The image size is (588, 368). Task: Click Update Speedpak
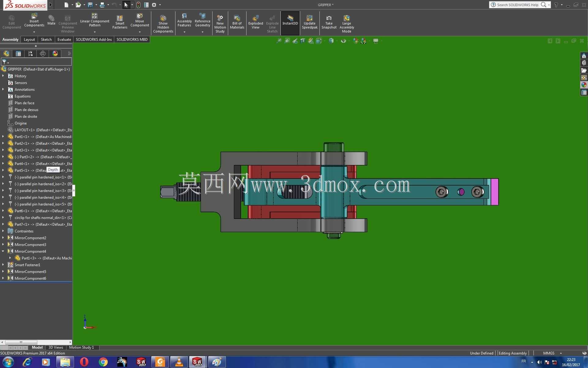(x=310, y=22)
